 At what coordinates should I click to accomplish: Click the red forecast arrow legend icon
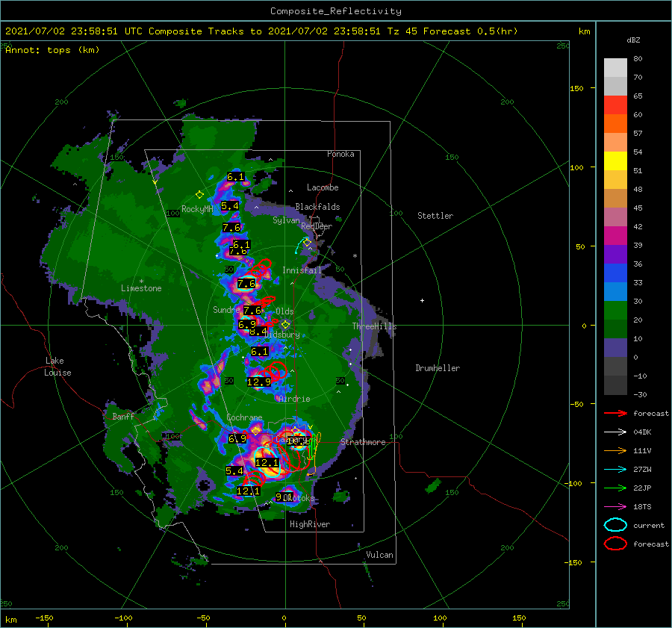[x=615, y=413]
